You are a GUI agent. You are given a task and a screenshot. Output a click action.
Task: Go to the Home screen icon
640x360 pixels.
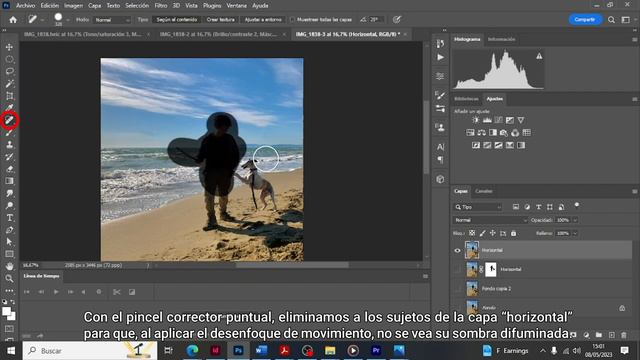point(13,20)
